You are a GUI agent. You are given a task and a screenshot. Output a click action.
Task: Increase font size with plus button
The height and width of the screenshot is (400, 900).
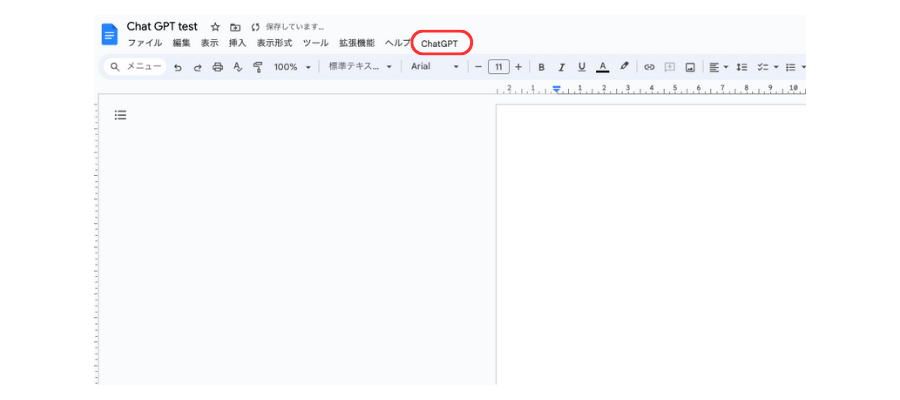click(518, 67)
